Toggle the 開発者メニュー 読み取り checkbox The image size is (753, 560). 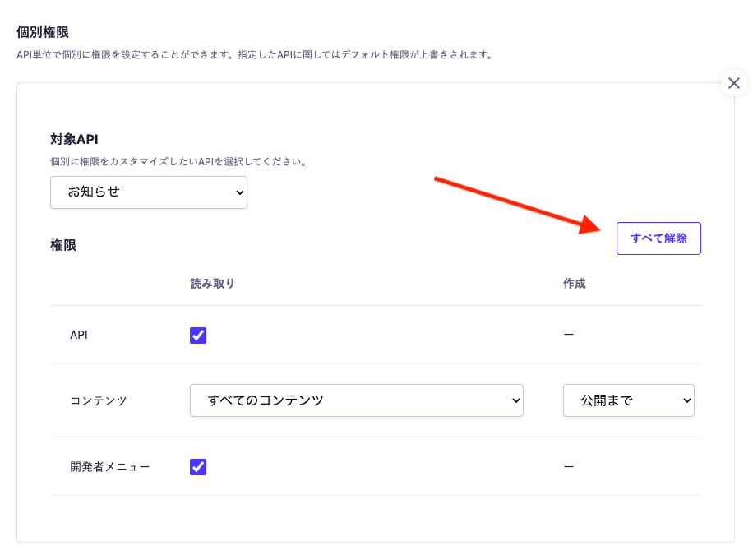tap(198, 467)
